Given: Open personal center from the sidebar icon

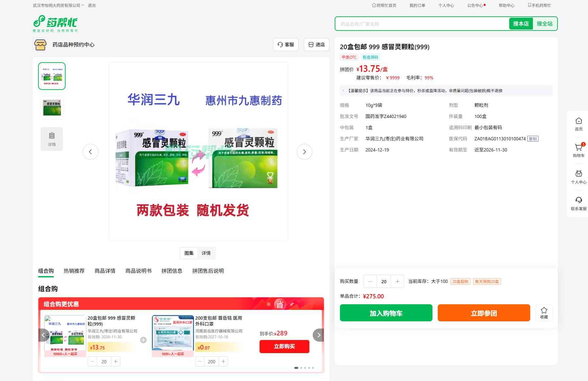Looking at the screenshot, I should click(x=578, y=174).
